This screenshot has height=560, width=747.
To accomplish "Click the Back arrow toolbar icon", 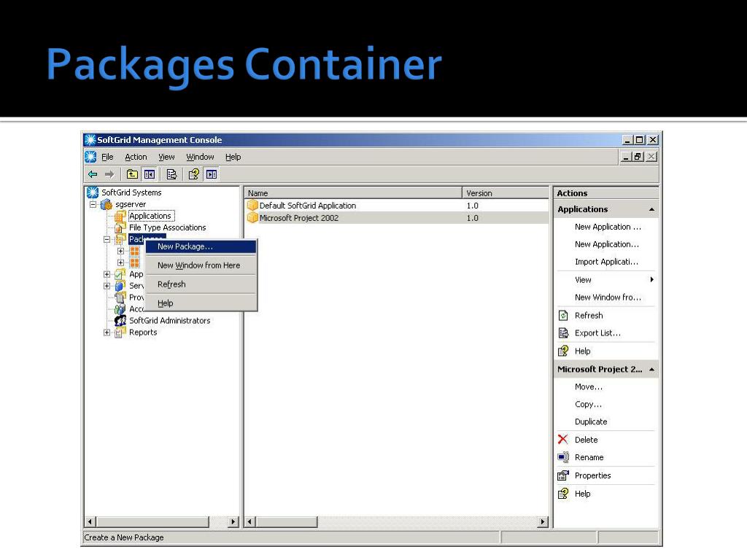I will click(x=93, y=174).
